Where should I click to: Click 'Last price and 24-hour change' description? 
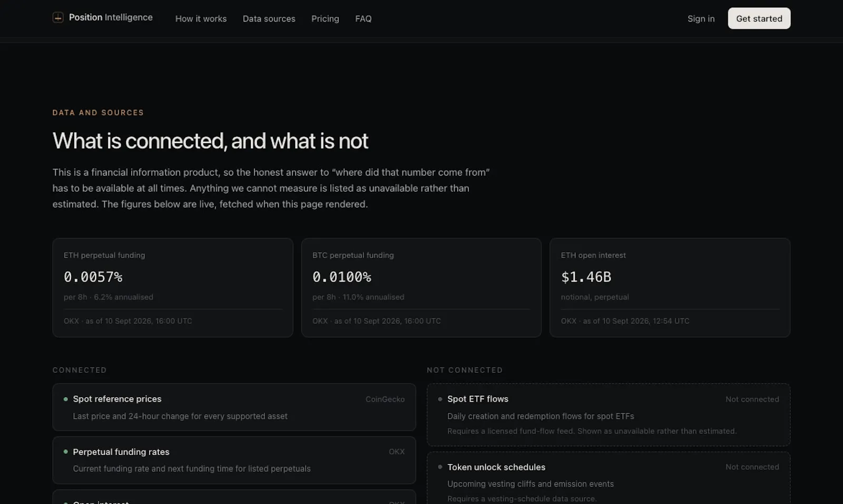pyautogui.click(x=180, y=416)
